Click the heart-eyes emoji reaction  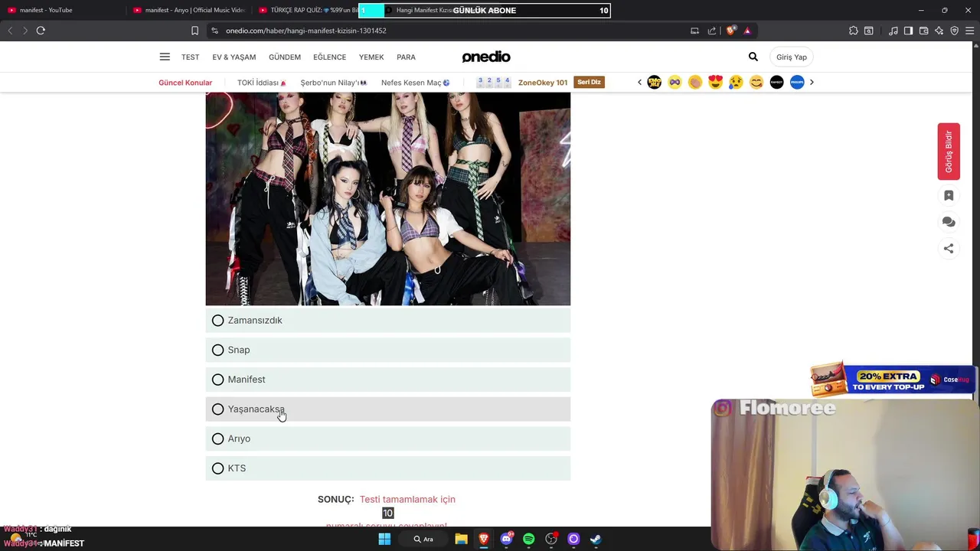715,82
